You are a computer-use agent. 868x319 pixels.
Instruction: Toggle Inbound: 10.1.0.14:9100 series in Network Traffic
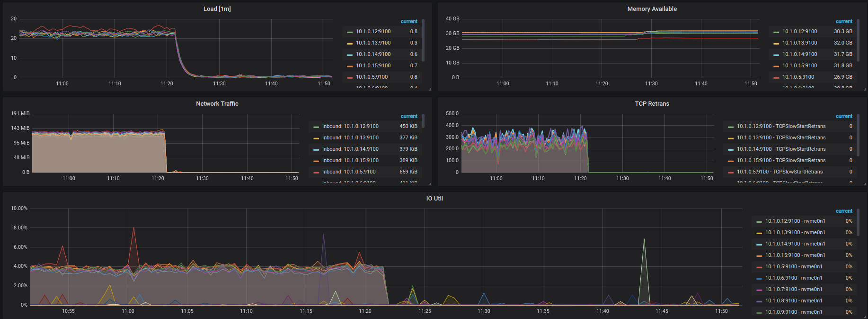350,149
